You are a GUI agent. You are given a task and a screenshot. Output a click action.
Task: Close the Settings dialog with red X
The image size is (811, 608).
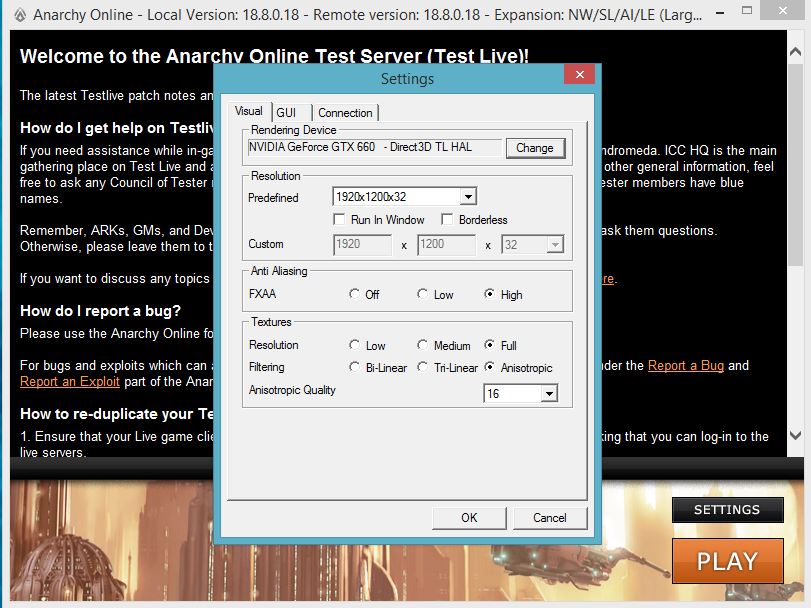click(x=579, y=77)
